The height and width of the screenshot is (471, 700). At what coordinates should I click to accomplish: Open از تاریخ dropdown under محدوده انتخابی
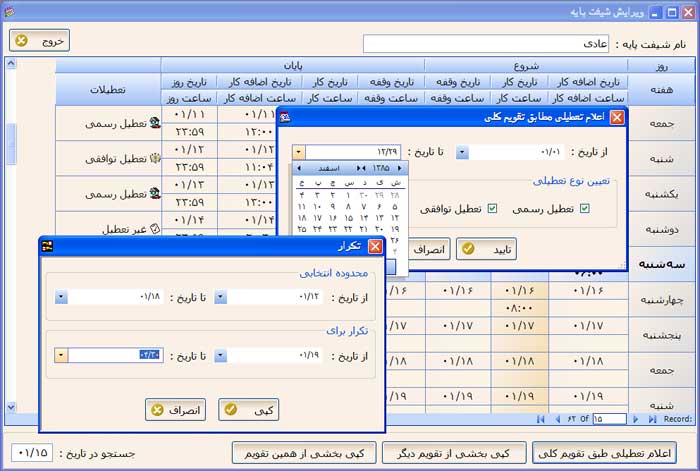click(x=219, y=297)
